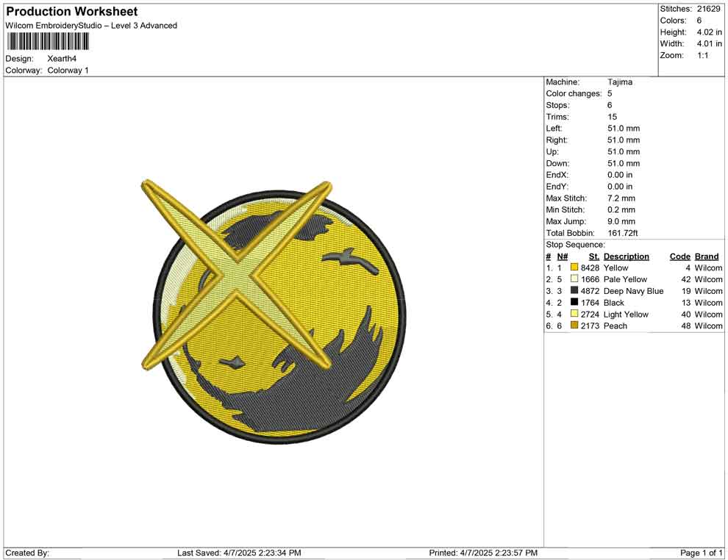Click the 'Colorway 1' value
The image size is (728, 560).
[68, 71]
